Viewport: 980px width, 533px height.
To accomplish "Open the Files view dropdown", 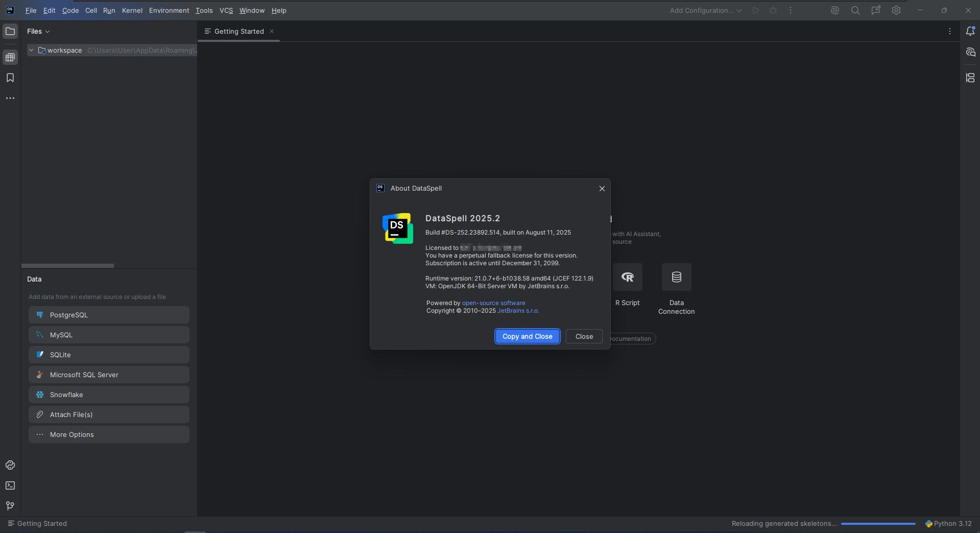I will tap(38, 31).
